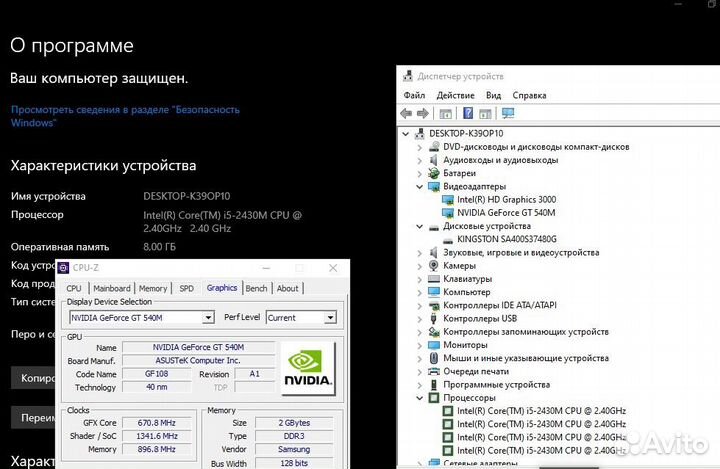Switch to Mainboard tab in CPU-Z
Viewport: 720px width, 469px height.
(x=112, y=288)
